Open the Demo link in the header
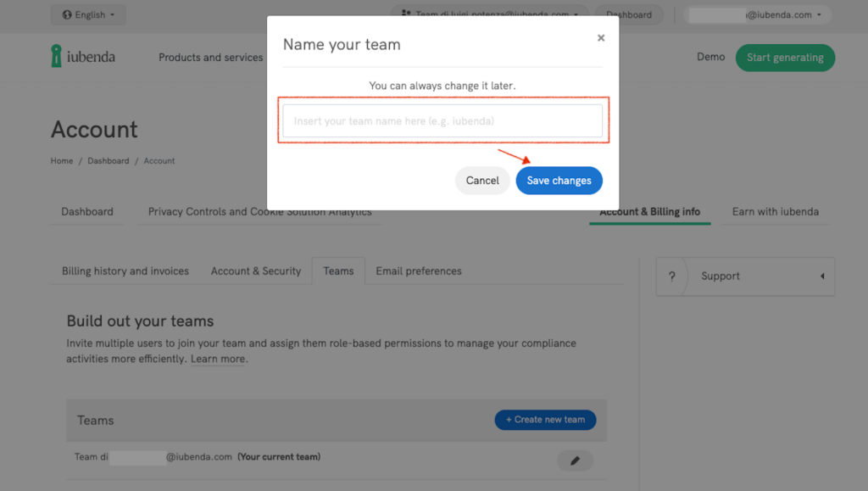 pos(710,57)
